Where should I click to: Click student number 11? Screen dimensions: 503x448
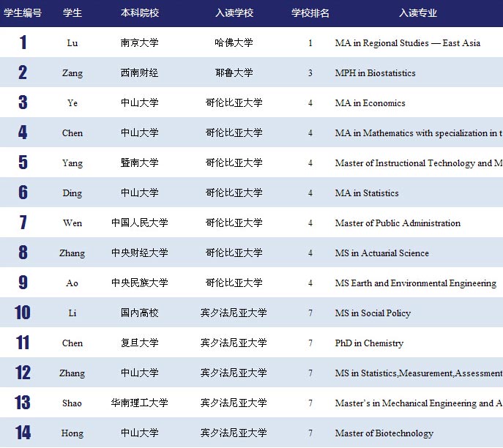23,343
